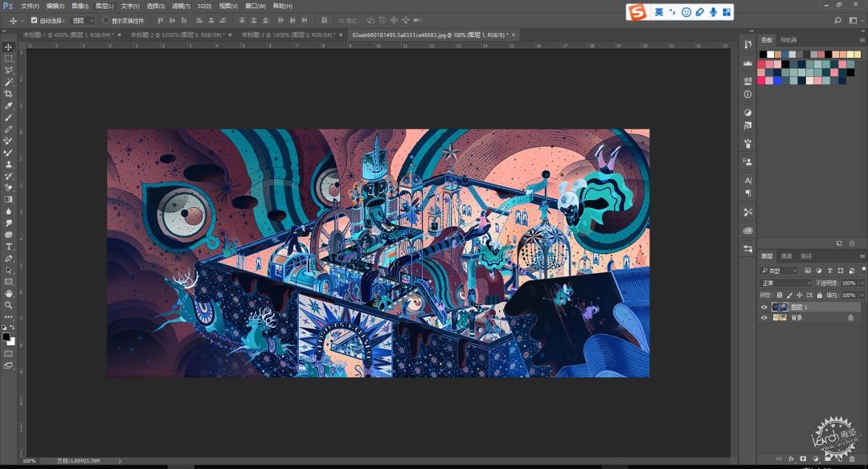
Task: Open the History panel icon
Action: coord(748,44)
